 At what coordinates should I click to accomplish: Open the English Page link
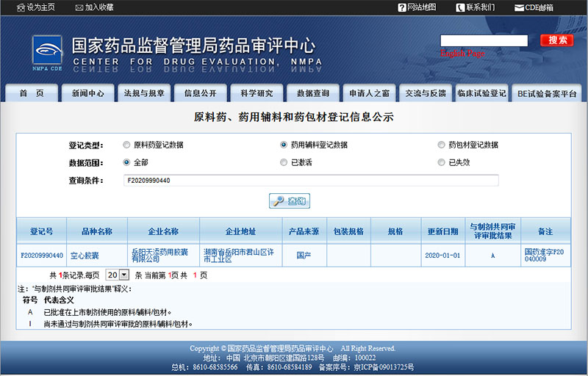[462, 53]
